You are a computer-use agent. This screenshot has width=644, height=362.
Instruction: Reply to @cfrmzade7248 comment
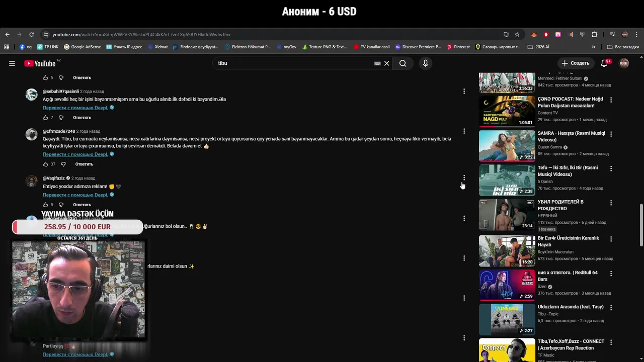84,164
